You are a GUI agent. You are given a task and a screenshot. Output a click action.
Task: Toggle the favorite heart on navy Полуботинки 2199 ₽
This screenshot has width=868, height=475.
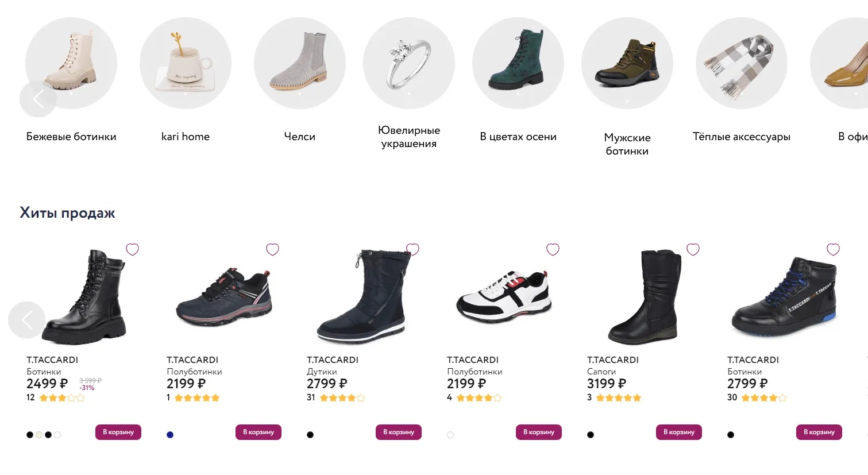click(x=273, y=249)
